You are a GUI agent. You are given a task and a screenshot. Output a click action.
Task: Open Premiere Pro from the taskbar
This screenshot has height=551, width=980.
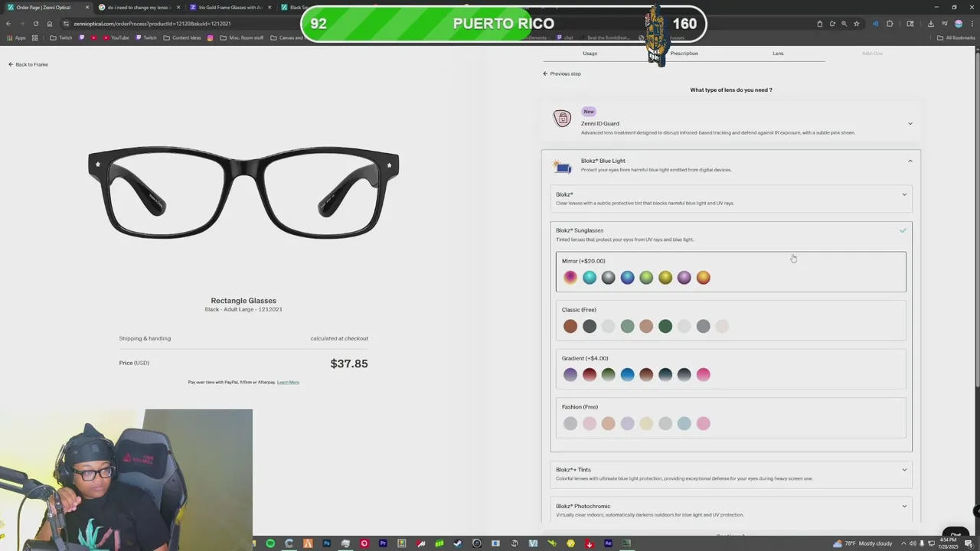(x=383, y=543)
